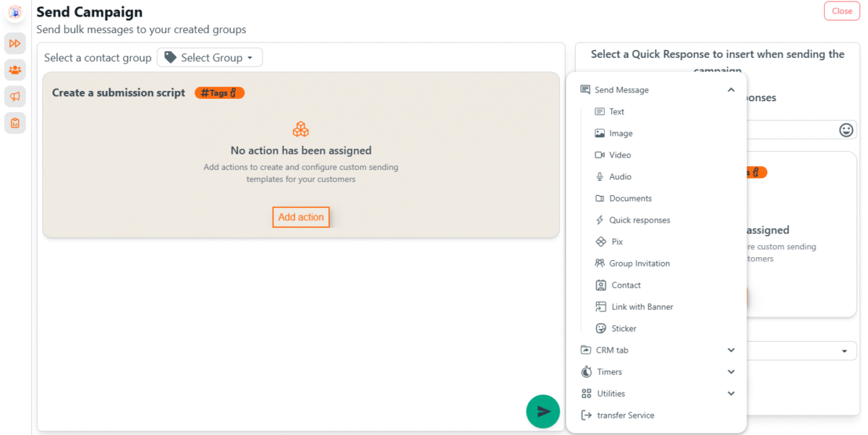Choose Documents from the action menu
The width and height of the screenshot is (868, 435).
pos(630,199)
